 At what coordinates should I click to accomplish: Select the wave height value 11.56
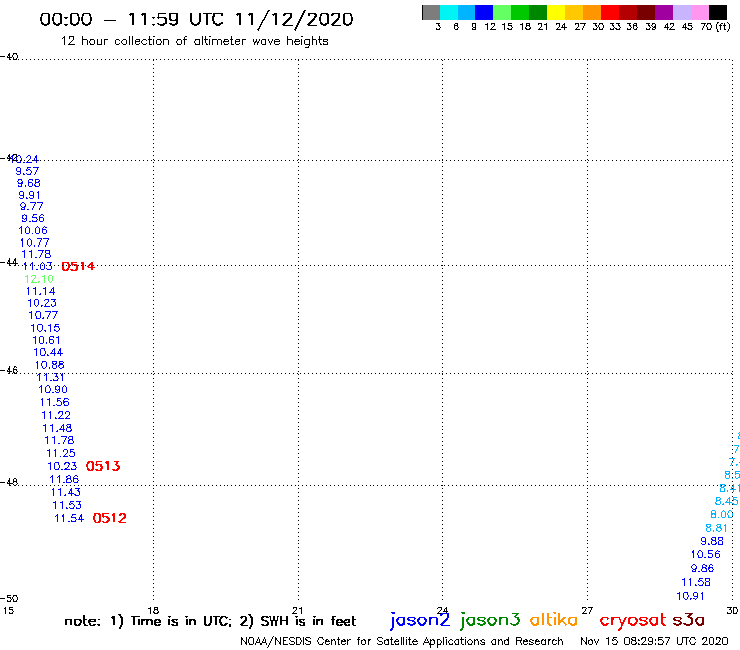55,402
